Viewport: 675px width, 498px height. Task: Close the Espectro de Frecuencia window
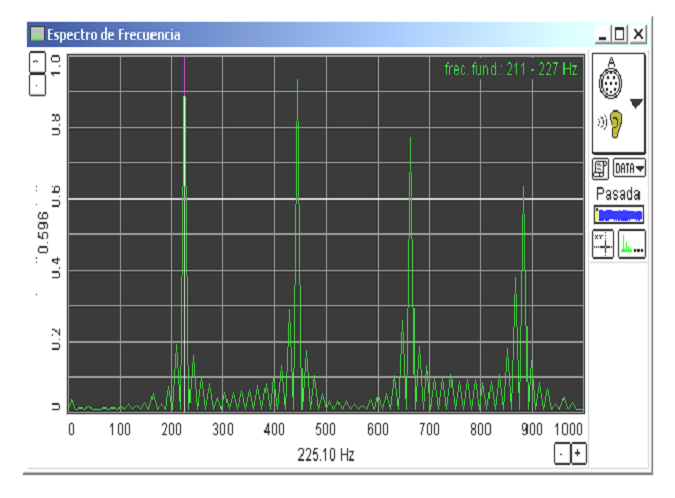click(x=638, y=34)
